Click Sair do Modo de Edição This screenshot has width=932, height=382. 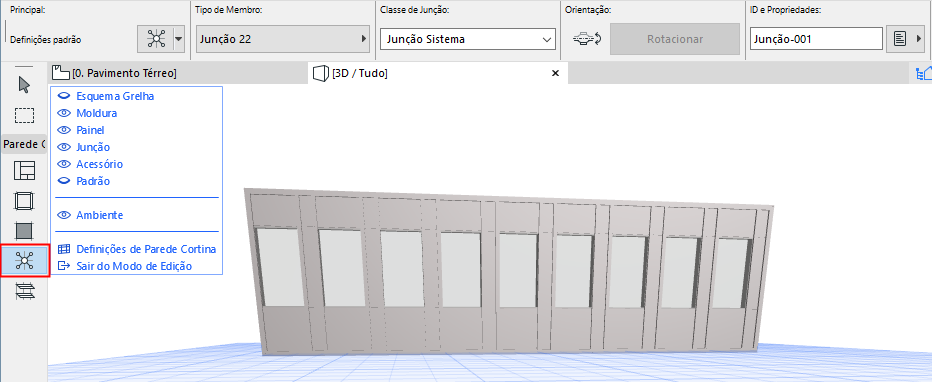[x=125, y=266]
